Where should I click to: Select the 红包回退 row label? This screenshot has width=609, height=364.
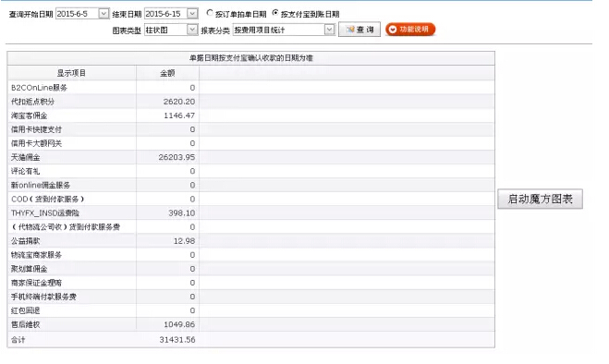point(25,310)
